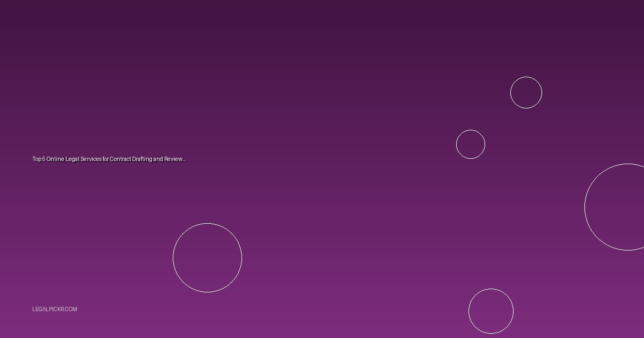This screenshot has width=644, height=338.
Task: Click the word 'Top' in the headline
Action: point(37,159)
